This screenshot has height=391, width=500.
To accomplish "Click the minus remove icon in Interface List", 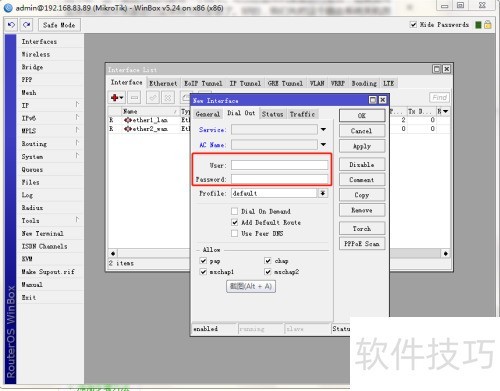I will [x=134, y=98].
